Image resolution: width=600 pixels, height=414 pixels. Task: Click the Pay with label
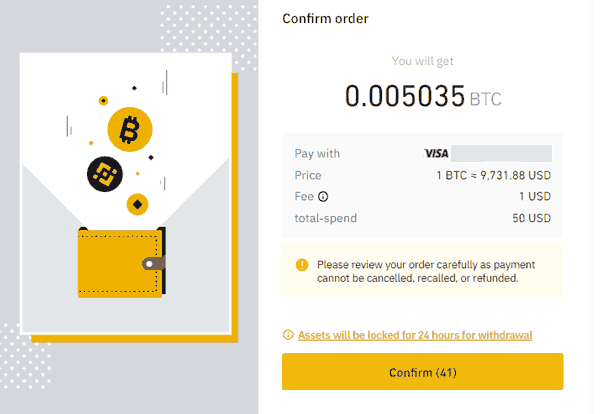tap(317, 153)
